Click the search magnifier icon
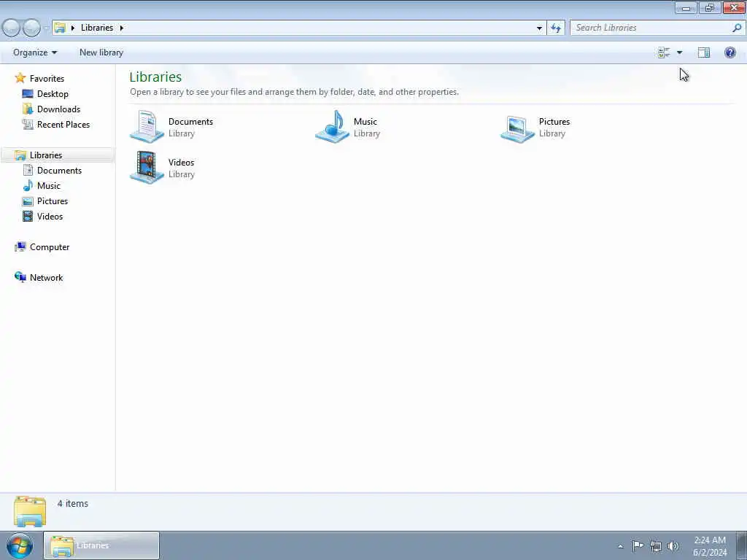This screenshot has height=560, width=747. [737, 28]
